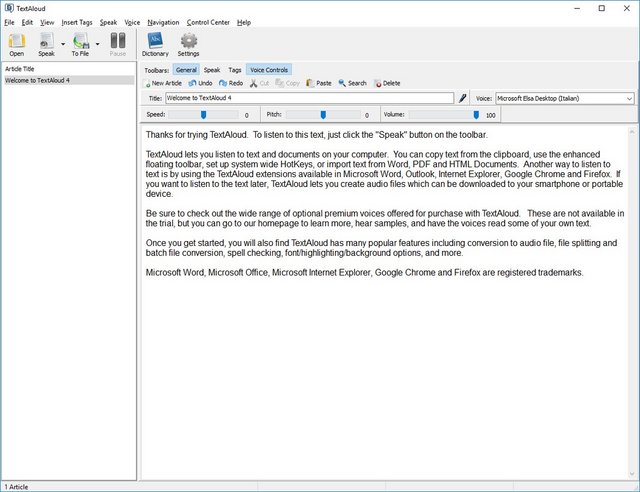This screenshot has width=640, height=492.
Task: Create a New Article
Action: (x=163, y=83)
